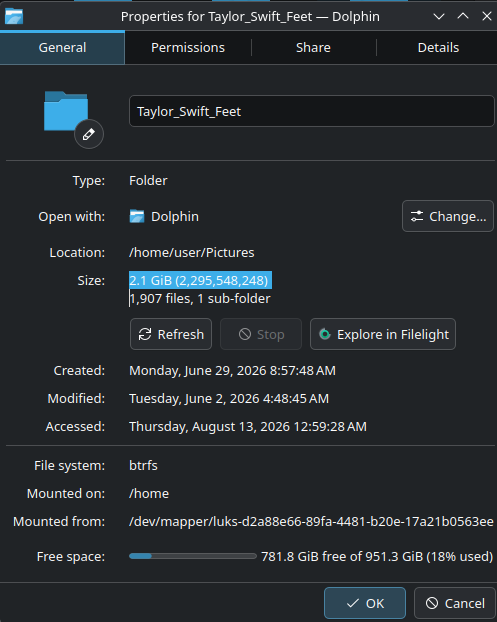Click the folder name field Taylor_Swift_Feet
497x622 pixels.
pyautogui.click(x=311, y=111)
